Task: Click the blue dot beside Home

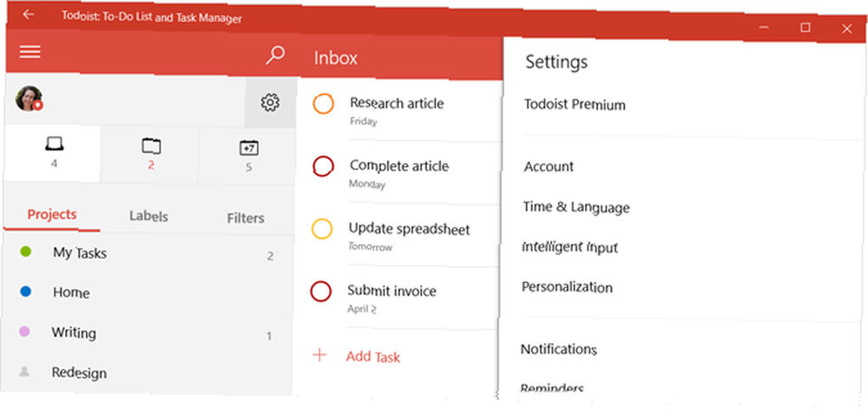Action: pyautogui.click(x=25, y=292)
